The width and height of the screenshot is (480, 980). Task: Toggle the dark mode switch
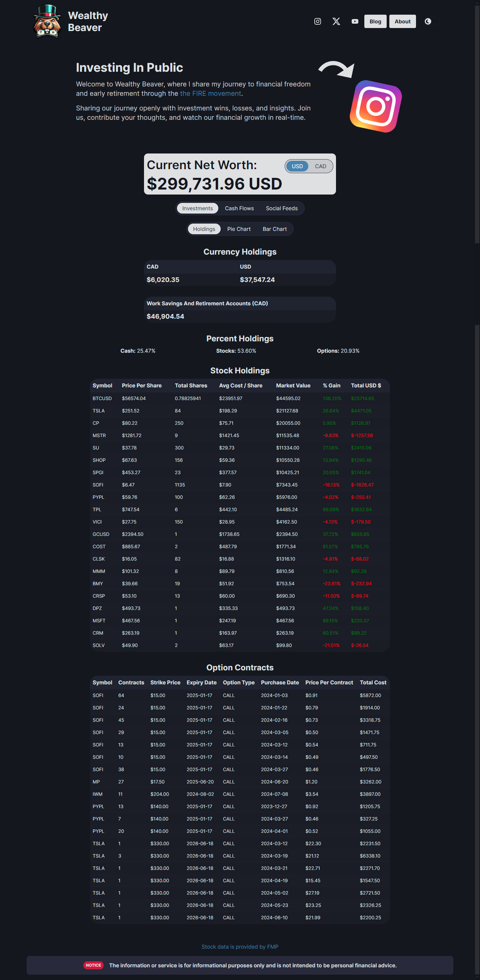(x=431, y=21)
